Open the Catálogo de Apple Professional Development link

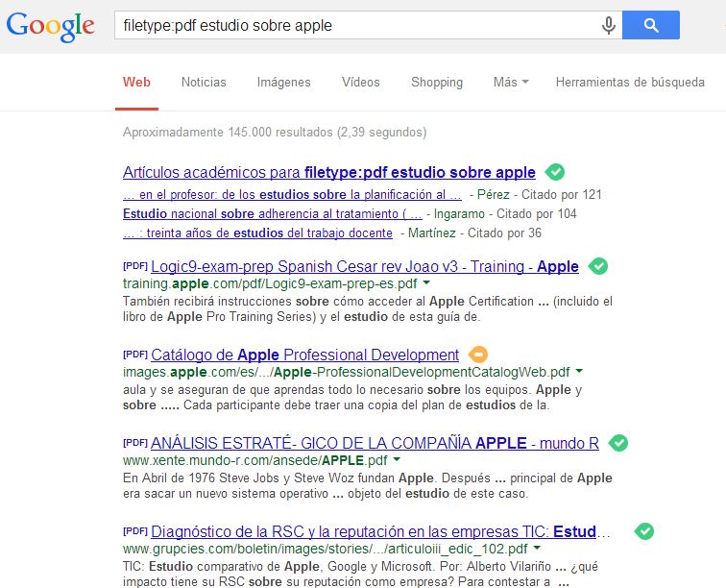pyautogui.click(x=304, y=355)
